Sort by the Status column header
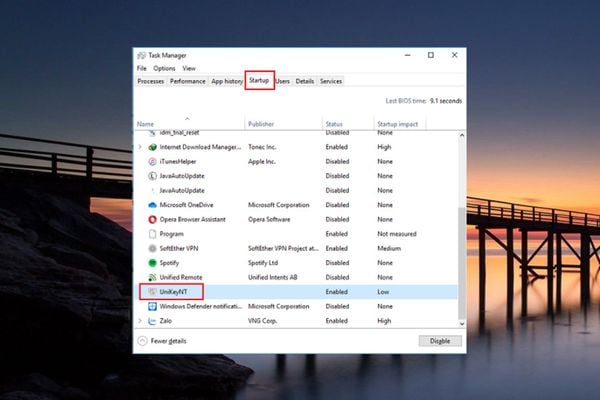The height and width of the screenshot is (400, 600). tap(334, 124)
